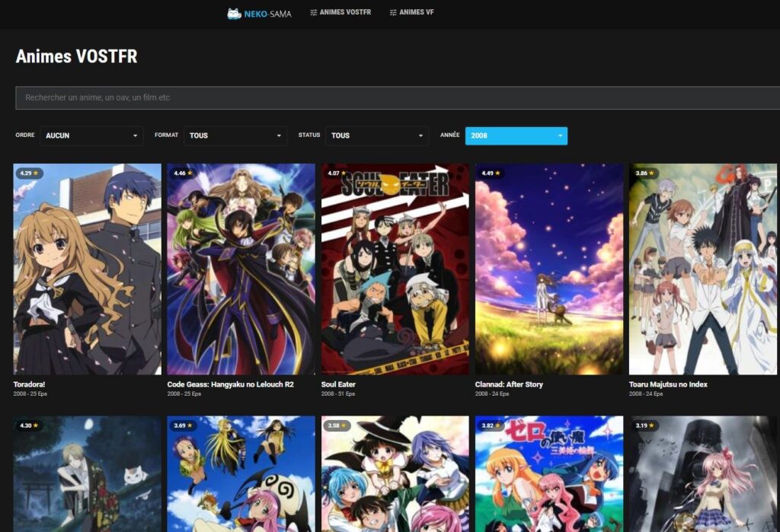
Task: Open the Année dropdown set to 2008
Action: [516, 135]
